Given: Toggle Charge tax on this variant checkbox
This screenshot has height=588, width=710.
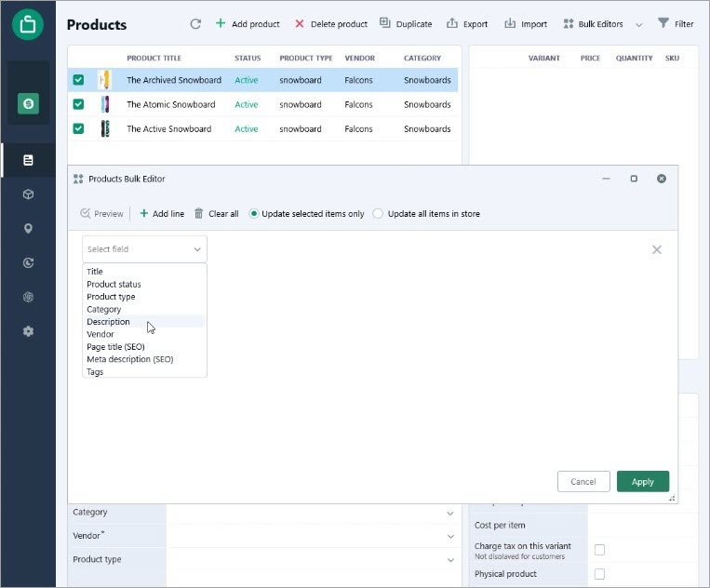Looking at the screenshot, I should click(599, 550).
